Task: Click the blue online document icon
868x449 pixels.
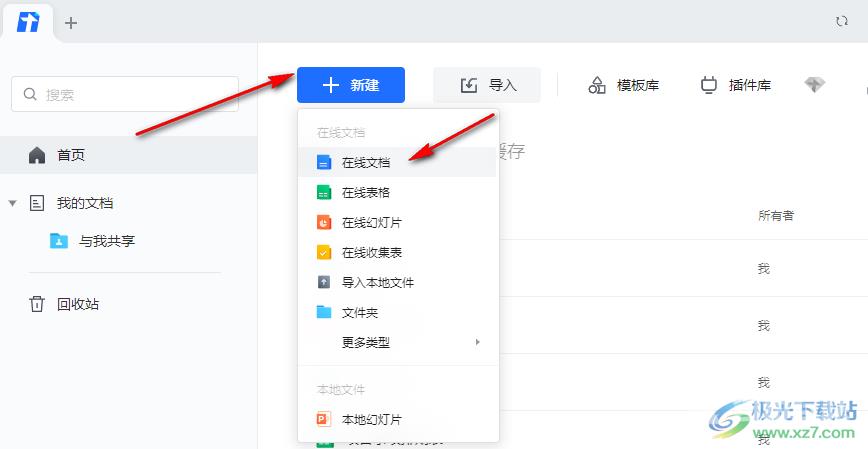Action: click(x=324, y=162)
